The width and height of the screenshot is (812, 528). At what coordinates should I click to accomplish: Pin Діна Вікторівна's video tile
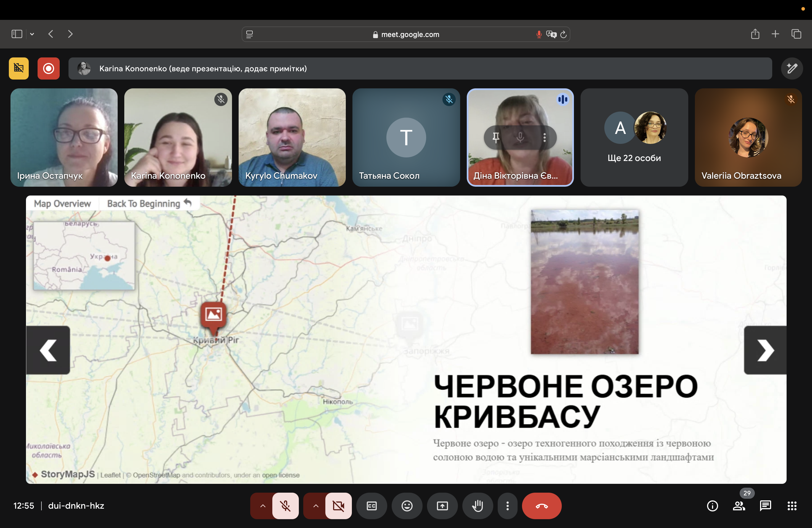click(x=496, y=138)
